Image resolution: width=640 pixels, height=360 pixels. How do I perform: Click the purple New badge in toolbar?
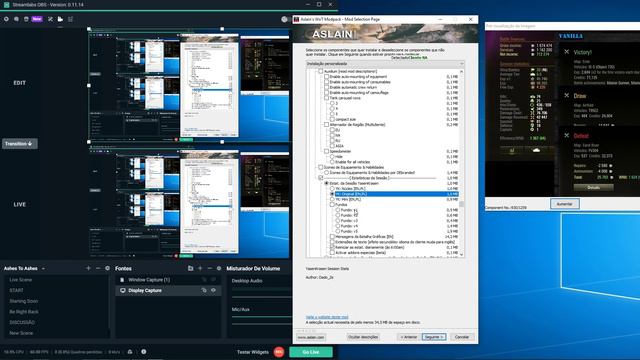[37, 19]
